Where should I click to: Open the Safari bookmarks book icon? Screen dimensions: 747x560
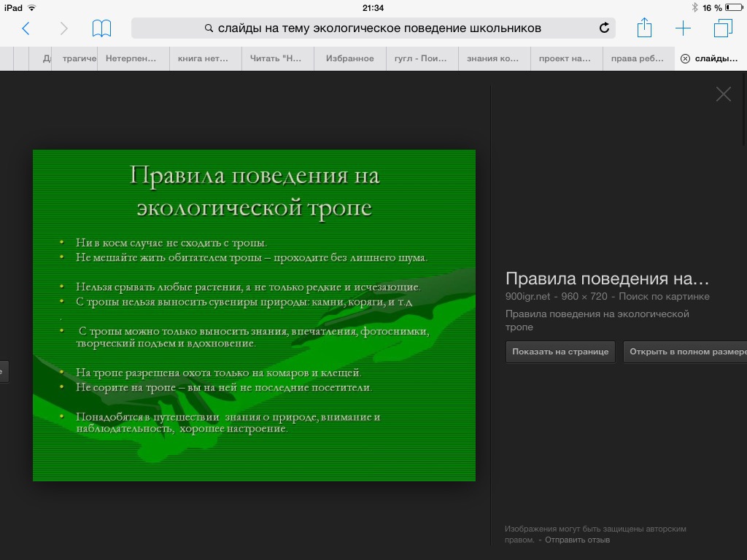101,28
